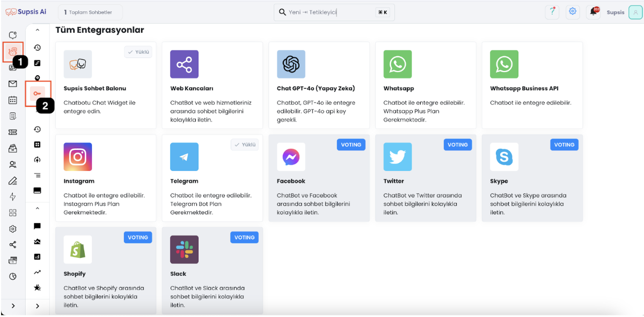Open the help question mark icon in the top bar

(551, 12)
